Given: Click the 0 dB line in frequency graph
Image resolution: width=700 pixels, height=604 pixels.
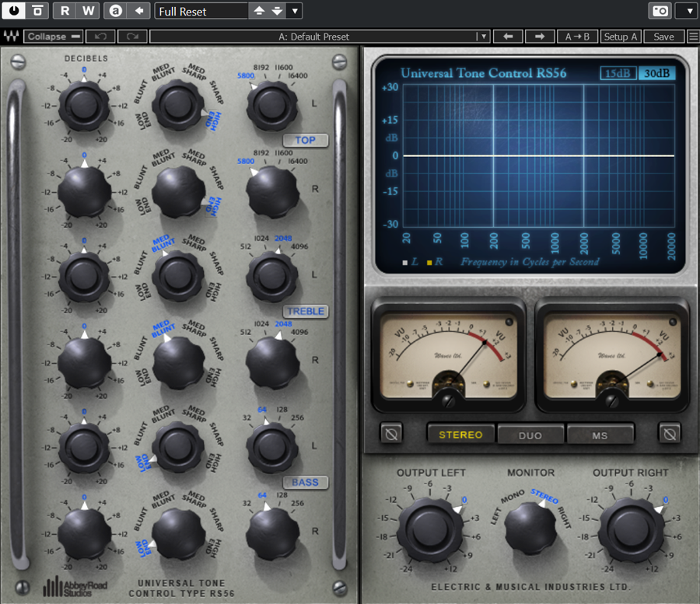Looking at the screenshot, I should pyautogui.click(x=538, y=155).
